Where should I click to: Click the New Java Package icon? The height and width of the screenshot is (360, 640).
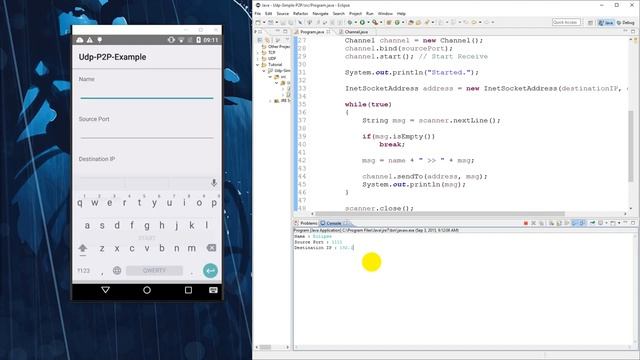389,22
